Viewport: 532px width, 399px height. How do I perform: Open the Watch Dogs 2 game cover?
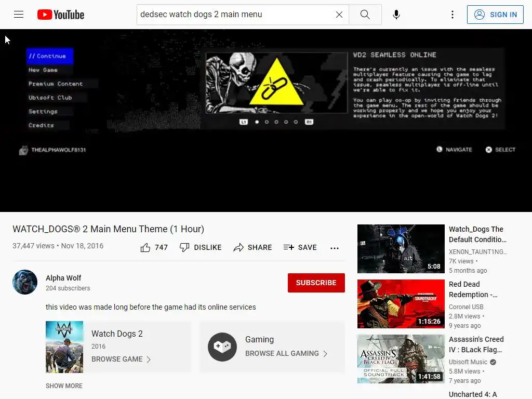(x=64, y=347)
